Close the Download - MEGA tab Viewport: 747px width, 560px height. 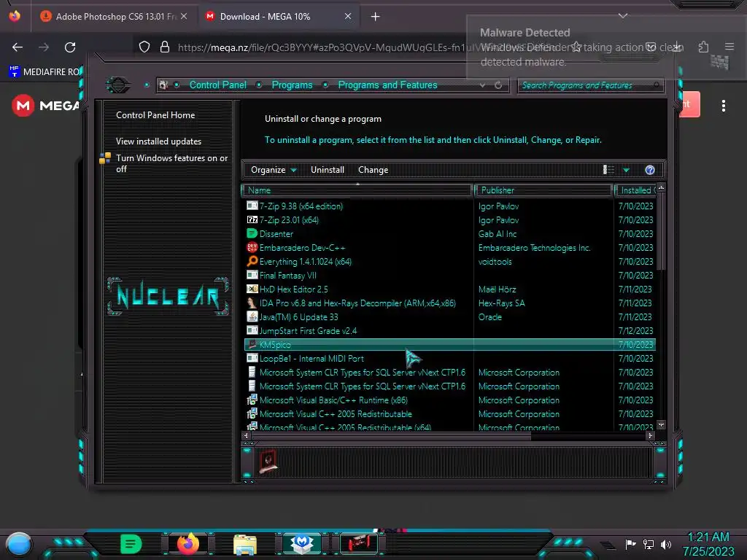click(x=348, y=16)
